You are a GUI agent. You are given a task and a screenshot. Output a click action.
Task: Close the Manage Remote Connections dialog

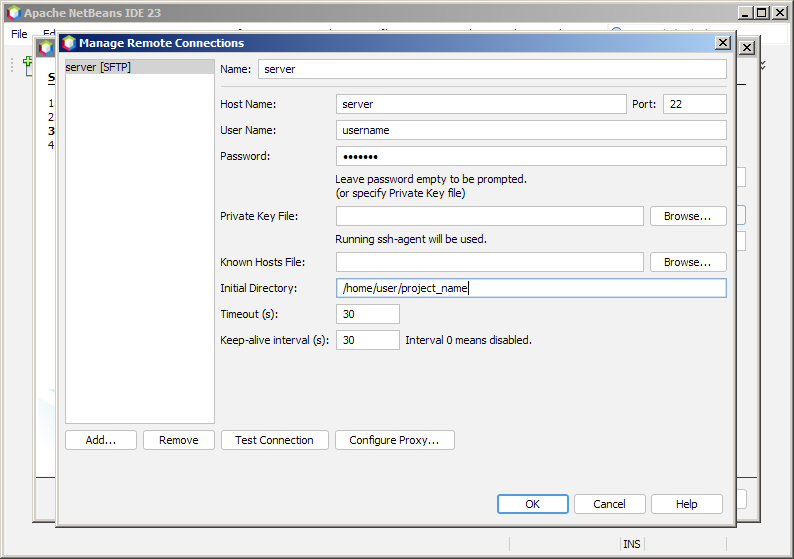tap(722, 43)
